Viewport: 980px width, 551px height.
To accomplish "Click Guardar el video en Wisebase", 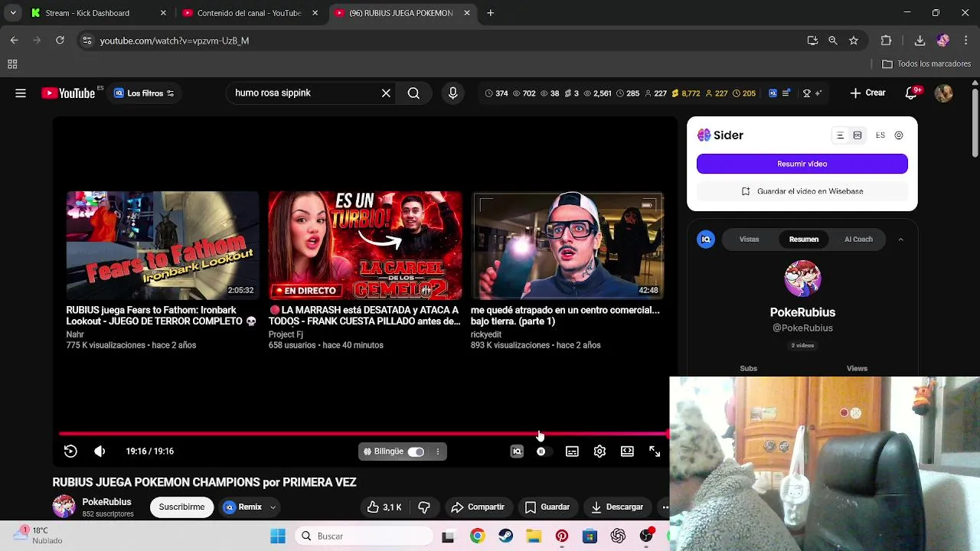I will pyautogui.click(x=802, y=191).
